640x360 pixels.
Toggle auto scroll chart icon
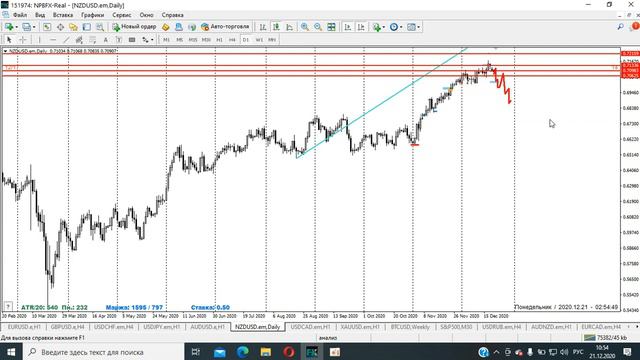tap(348, 27)
